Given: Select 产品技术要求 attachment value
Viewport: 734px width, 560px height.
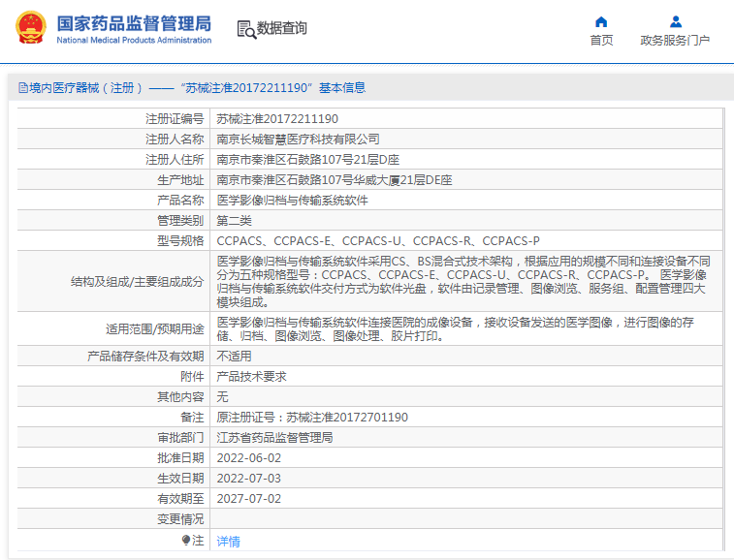Looking at the screenshot, I should coord(252,377).
